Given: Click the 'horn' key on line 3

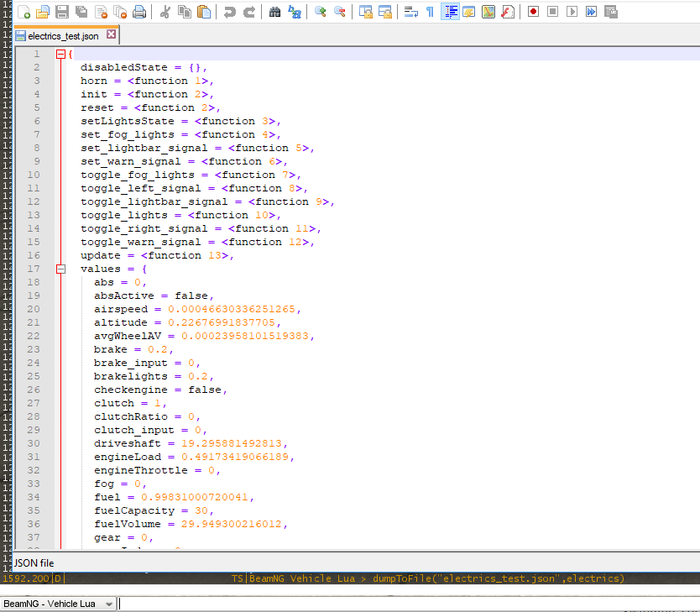Looking at the screenshot, I should [x=94, y=81].
